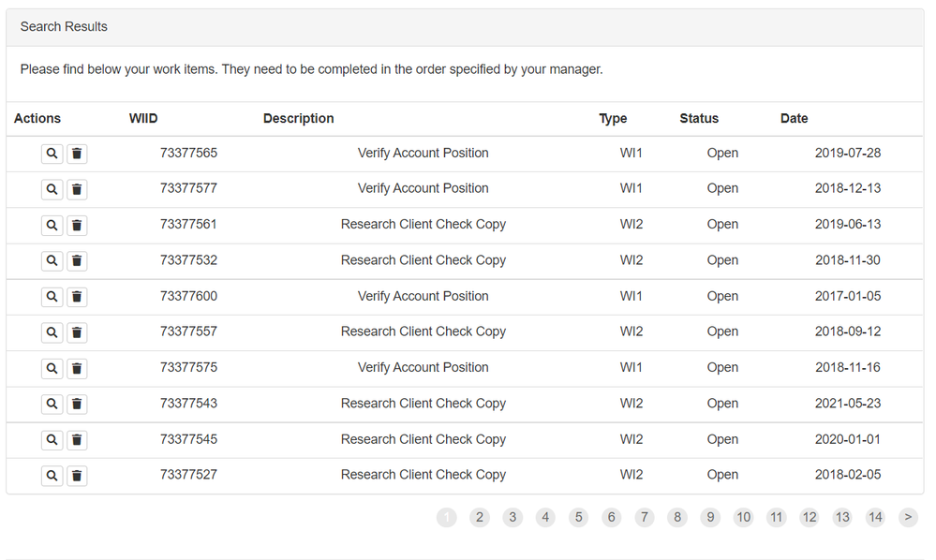This screenshot has height=560, width=936.
Task: Inspect work item 73377575 via magnifier
Action: click(52, 368)
